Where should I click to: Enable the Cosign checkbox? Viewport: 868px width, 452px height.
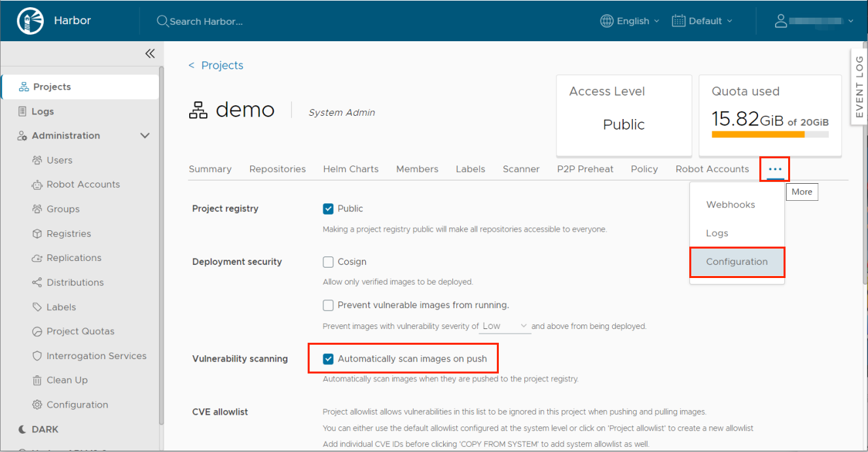(329, 262)
